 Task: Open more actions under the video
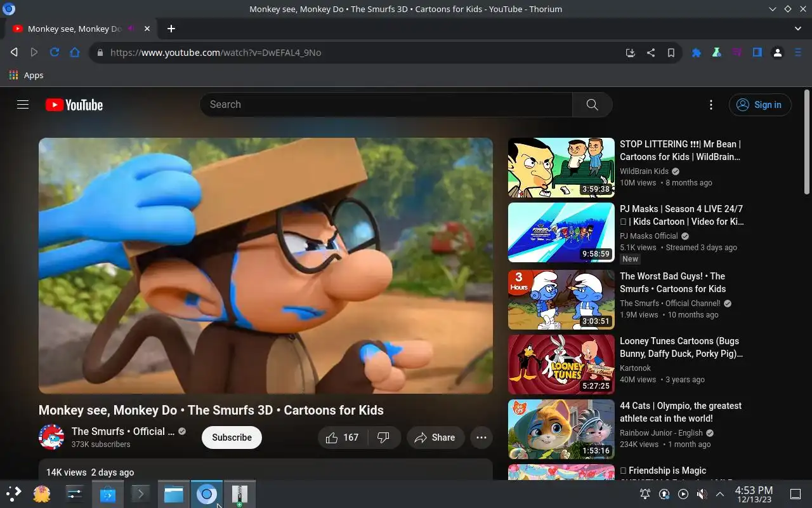pos(481,438)
